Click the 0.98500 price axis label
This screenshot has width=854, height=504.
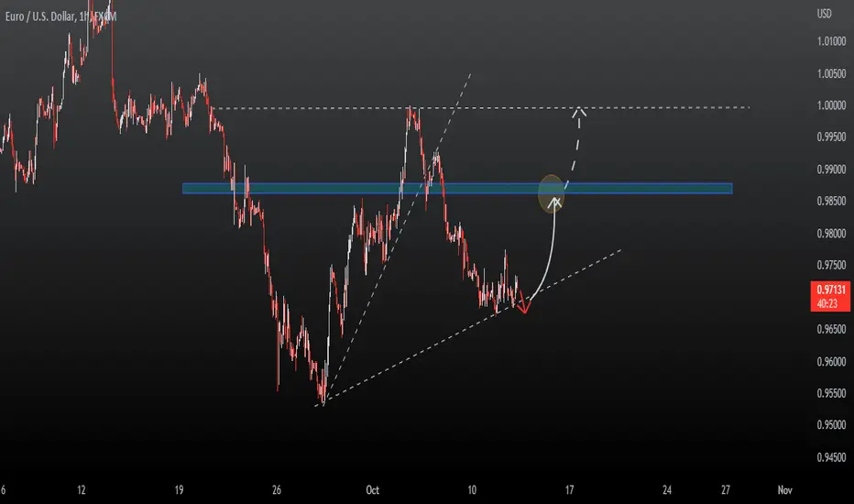[831, 201]
